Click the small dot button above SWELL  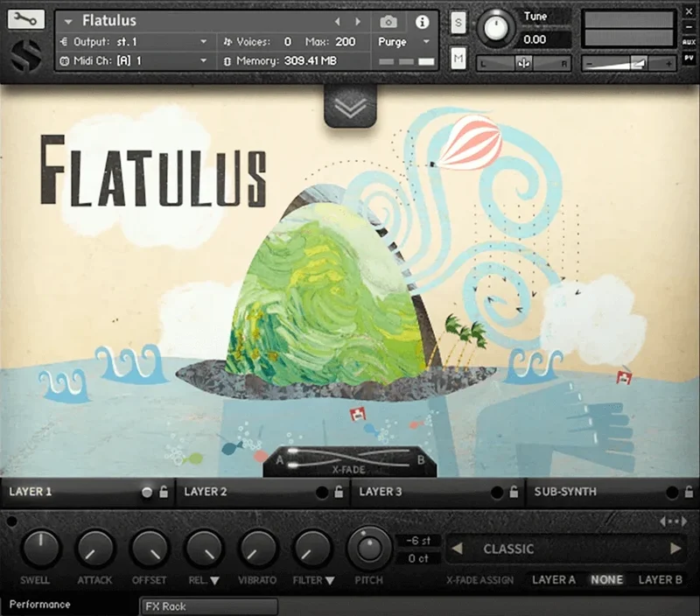click(12, 521)
